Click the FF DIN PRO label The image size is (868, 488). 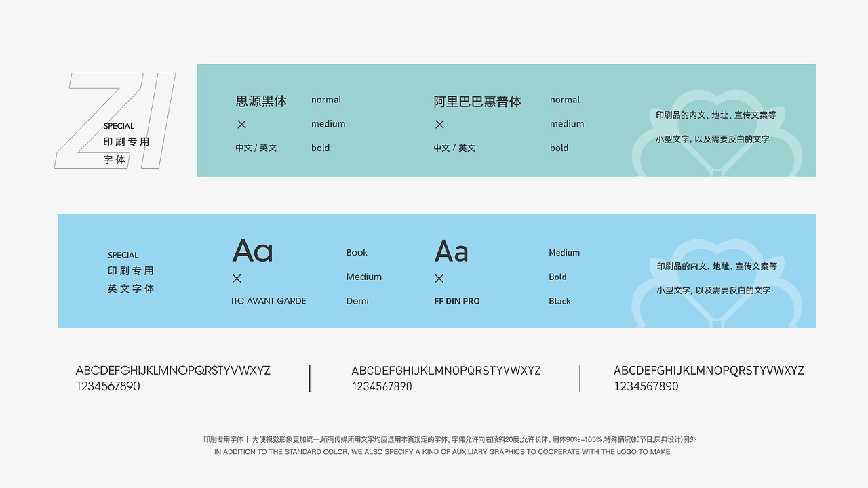457,301
